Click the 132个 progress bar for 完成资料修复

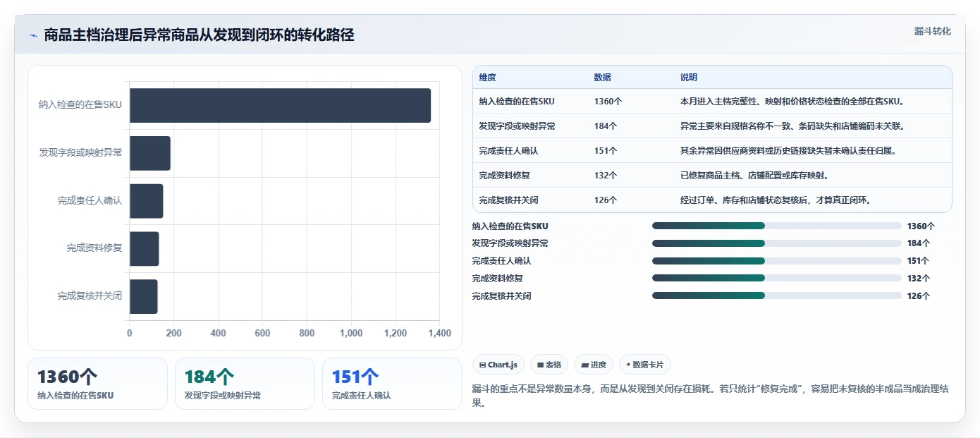(x=776, y=278)
